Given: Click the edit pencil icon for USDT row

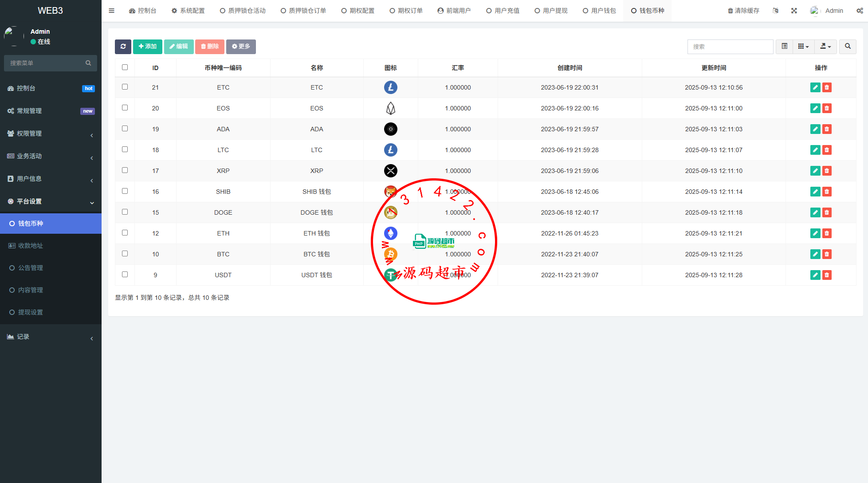Looking at the screenshot, I should (815, 275).
